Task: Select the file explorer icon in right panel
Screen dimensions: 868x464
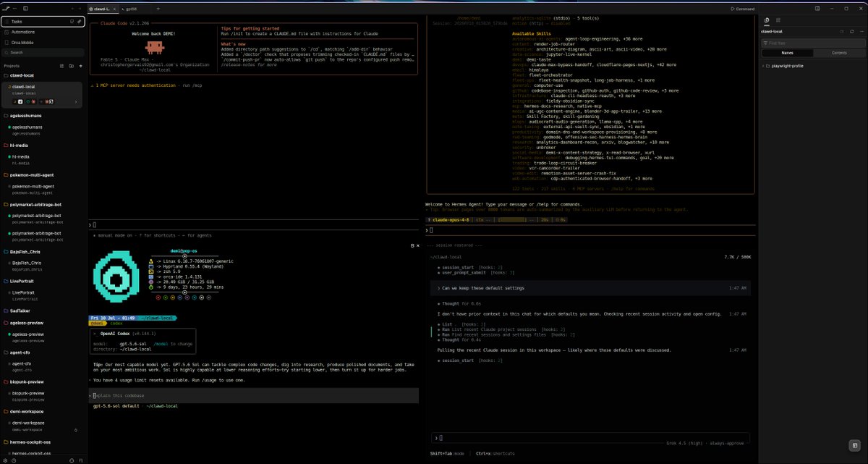Action: point(767,20)
